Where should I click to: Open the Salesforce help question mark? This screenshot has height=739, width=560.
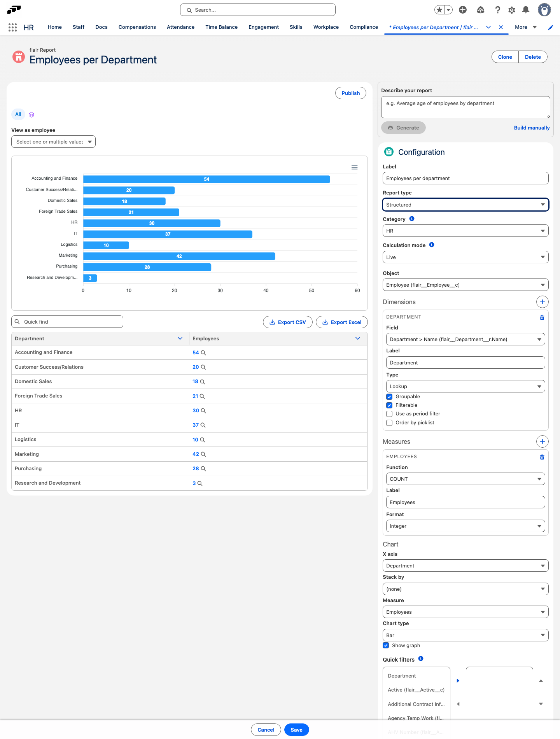(x=497, y=10)
